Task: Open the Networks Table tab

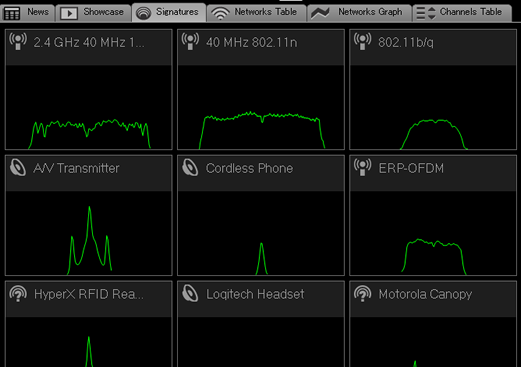Action: (256, 13)
